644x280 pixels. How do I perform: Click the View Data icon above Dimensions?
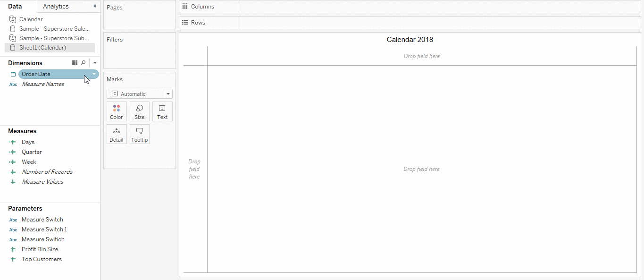click(75, 62)
